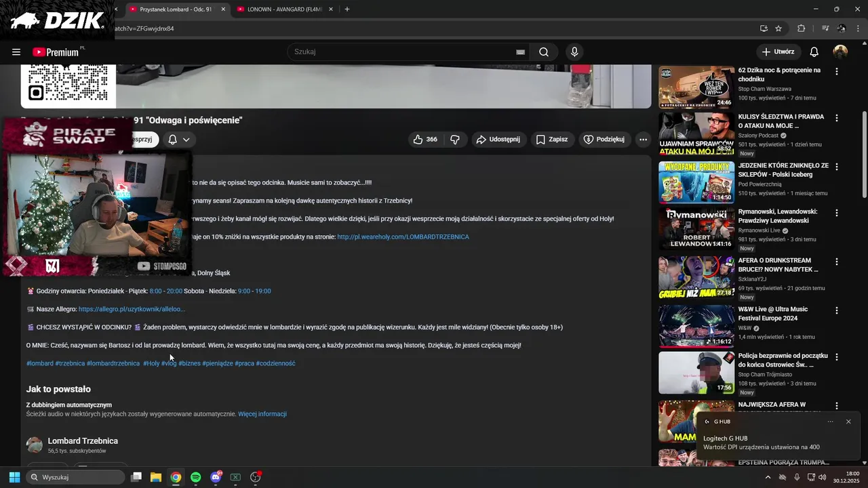868x488 pixels.
Task: Close the LONOWN - AVANGARD tab
Action: pyautogui.click(x=330, y=9)
